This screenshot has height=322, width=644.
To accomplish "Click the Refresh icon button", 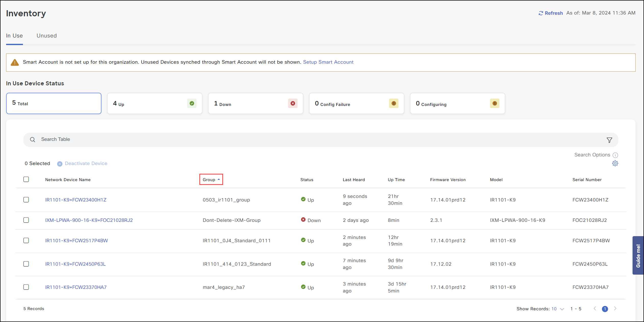I will coord(540,13).
